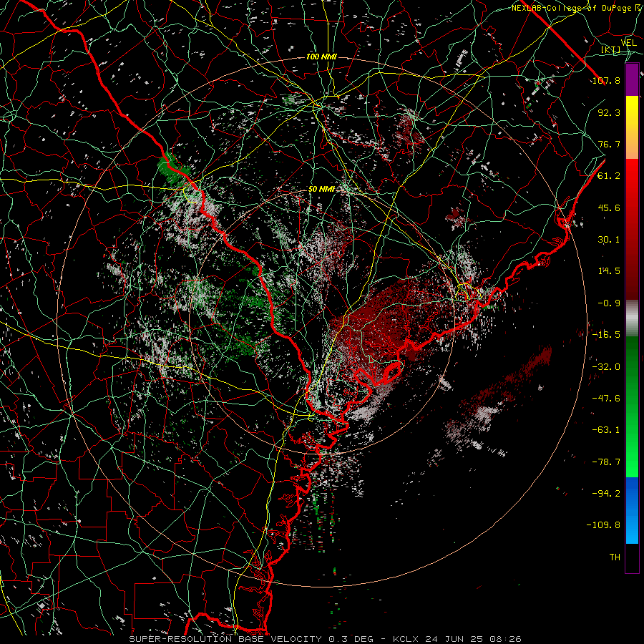Click the 61.2 velocity scale value
The width and height of the screenshot is (644, 644).
pos(609,176)
